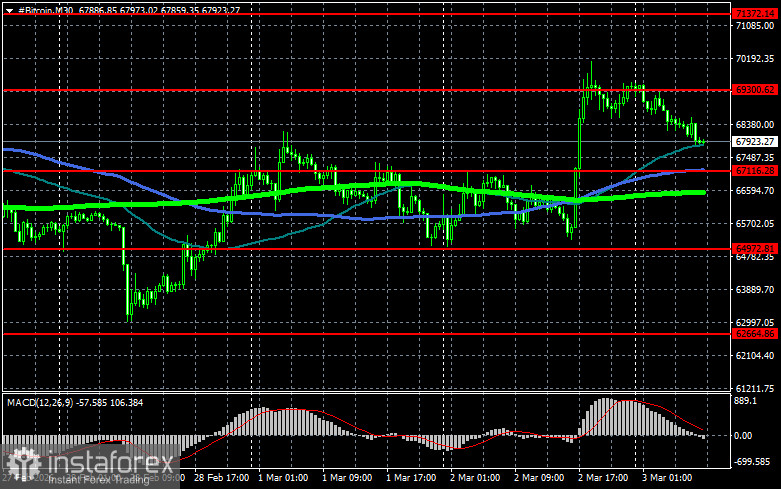Click the 68380.00 price scale value
This screenshot has height=489, width=781.
pyautogui.click(x=755, y=124)
